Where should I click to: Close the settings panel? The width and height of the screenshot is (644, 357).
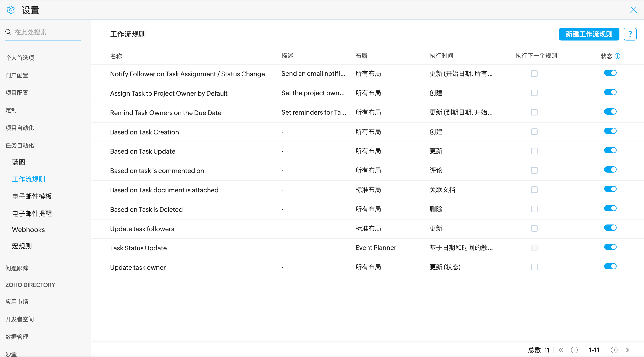pyautogui.click(x=633, y=10)
